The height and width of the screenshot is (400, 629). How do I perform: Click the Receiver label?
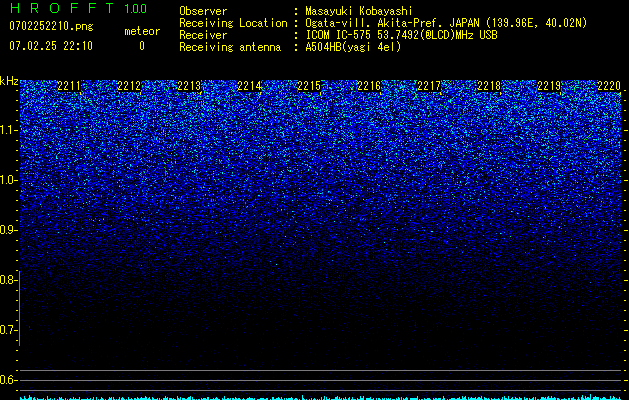coord(203,35)
